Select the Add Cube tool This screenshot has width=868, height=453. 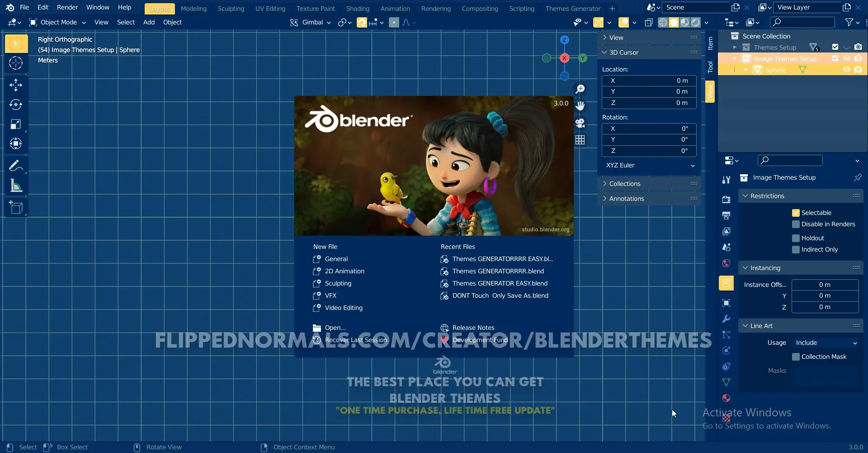coord(16,208)
